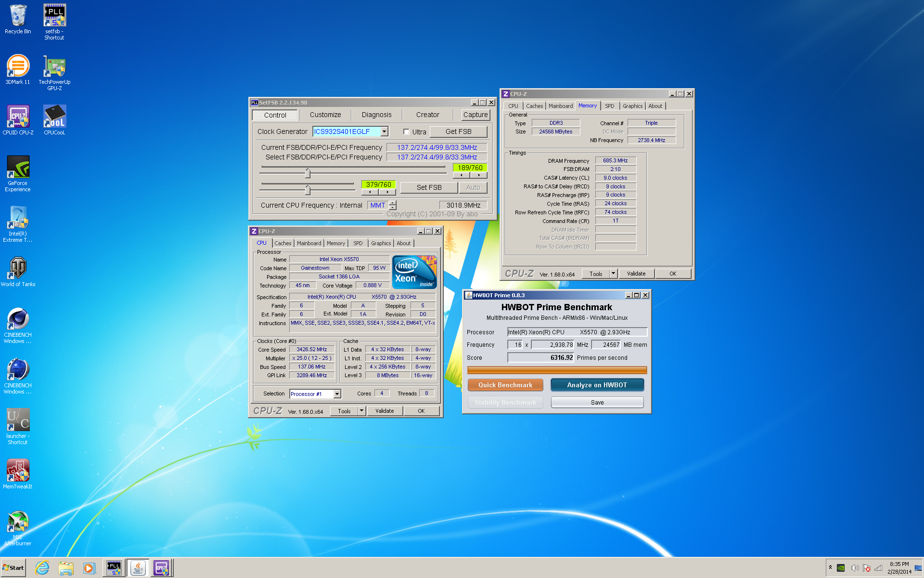Image resolution: width=924 pixels, height=578 pixels.
Task: Open Caches tab in CPU-Z CPU window
Action: pos(283,243)
